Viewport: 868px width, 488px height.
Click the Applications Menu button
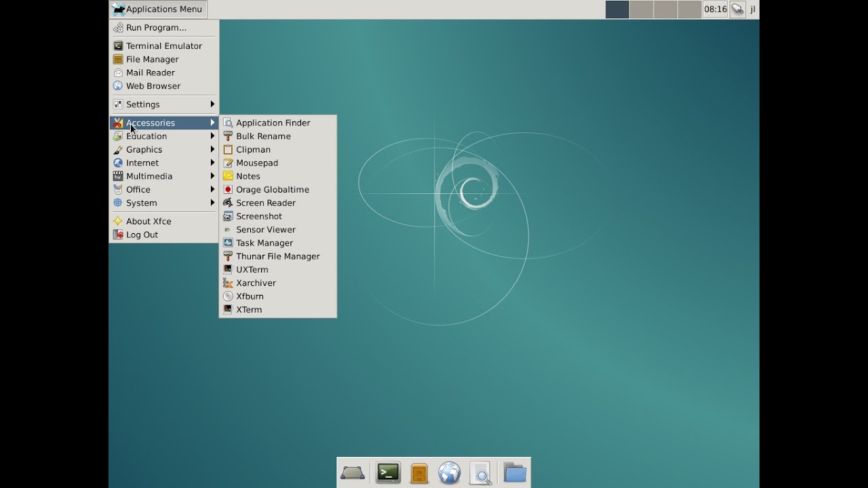click(x=158, y=9)
